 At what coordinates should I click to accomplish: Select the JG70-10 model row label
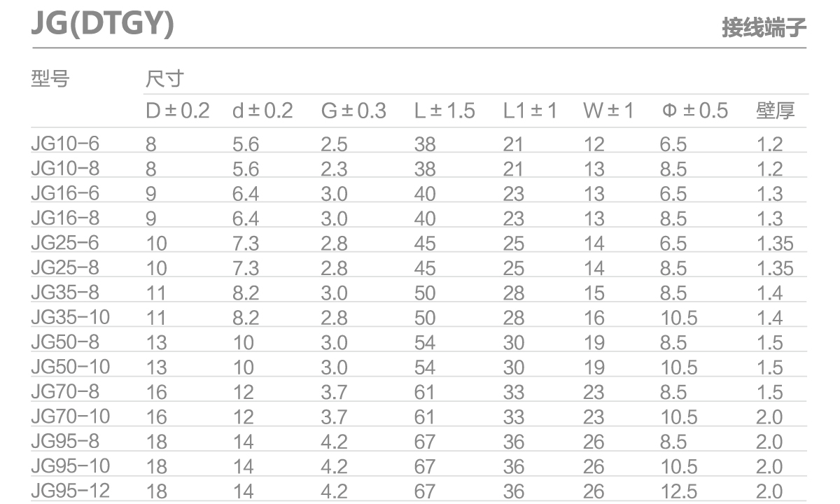pyautogui.click(x=71, y=416)
